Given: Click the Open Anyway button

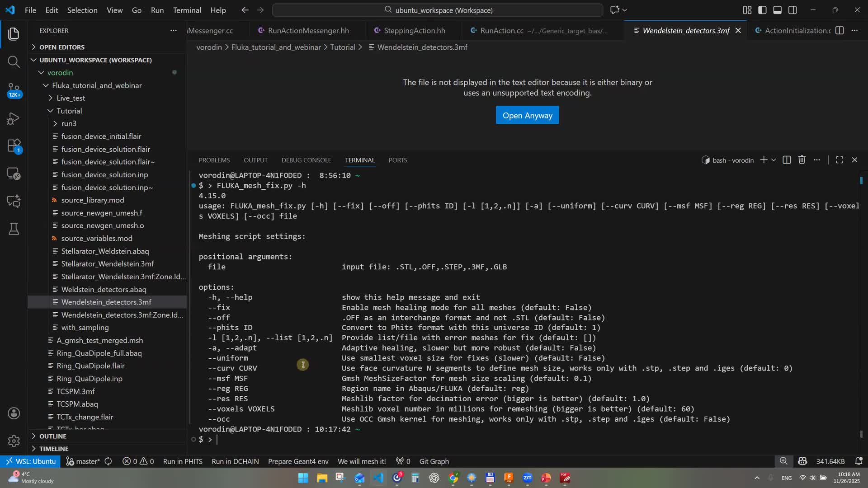Looking at the screenshot, I should pyautogui.click(x=527, y=115).
